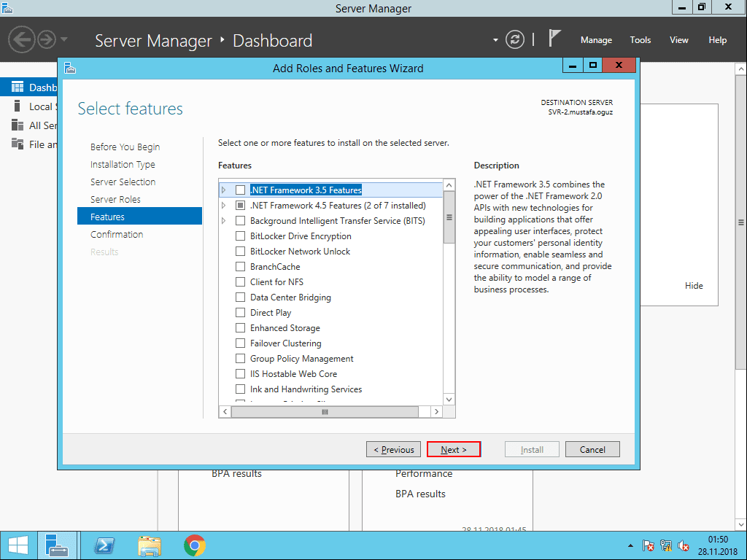
Task: Launch Google Chrome from the taskbar
Action: [x=196, y=545]
